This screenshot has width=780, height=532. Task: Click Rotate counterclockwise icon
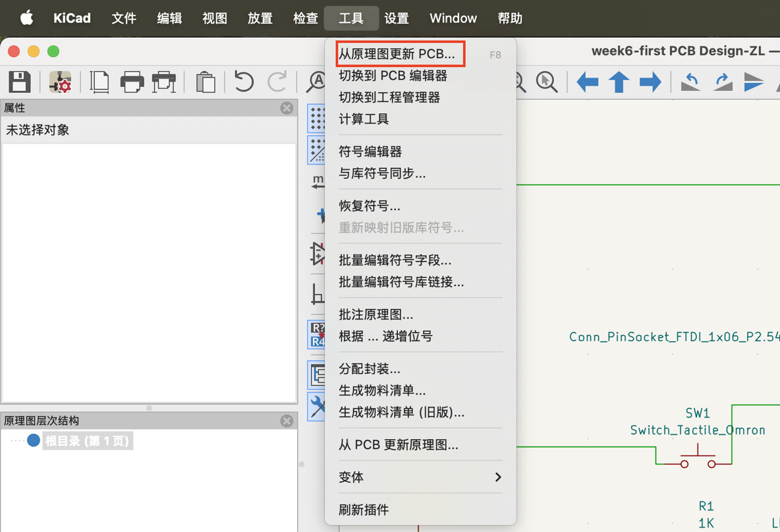[x=691, y=82]
